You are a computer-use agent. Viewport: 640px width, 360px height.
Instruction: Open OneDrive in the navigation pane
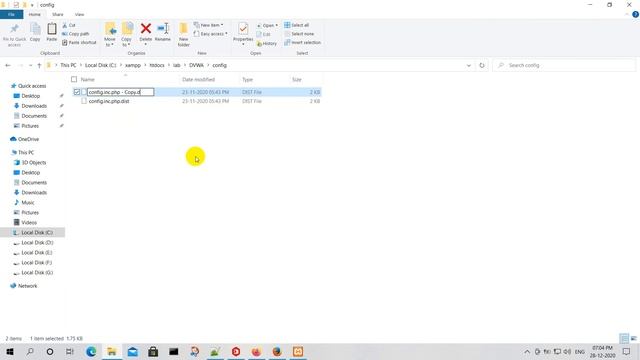[24, 139]
